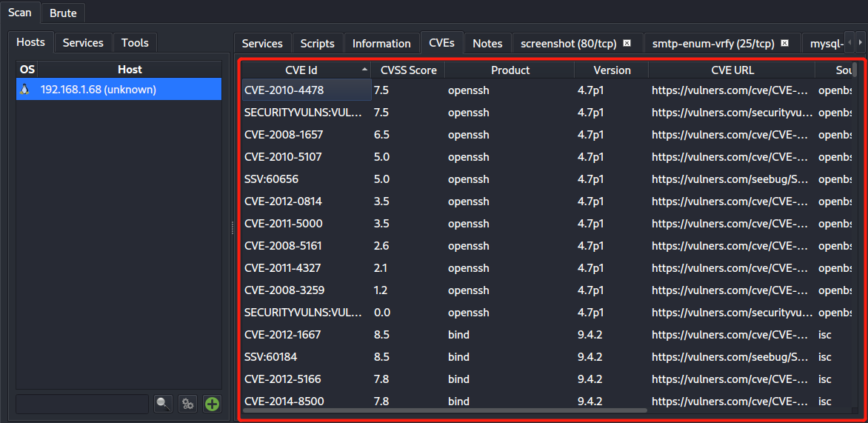The height and width of the screenshot is (423, 868).
Task: Click the Linux penguin OS icon
Action: pyautogui.click(x=24, y=89)
